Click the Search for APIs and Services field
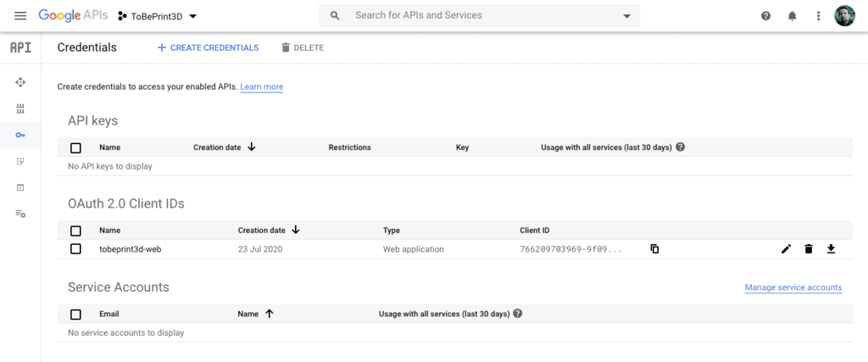Image resolution: width=868 pixels, height=362 pixels. (x=475, y=16)
